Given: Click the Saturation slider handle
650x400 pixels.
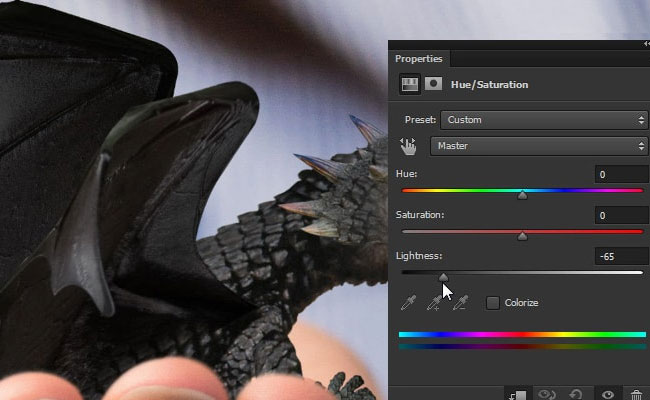Looking at the screenshot, I should pyautogui.click(x=522, y=236).
